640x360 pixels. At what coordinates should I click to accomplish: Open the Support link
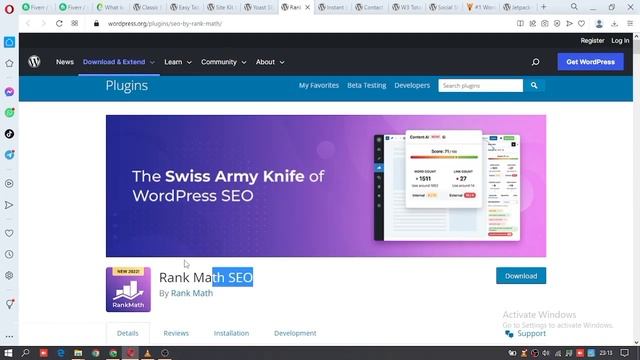point(531,333)
